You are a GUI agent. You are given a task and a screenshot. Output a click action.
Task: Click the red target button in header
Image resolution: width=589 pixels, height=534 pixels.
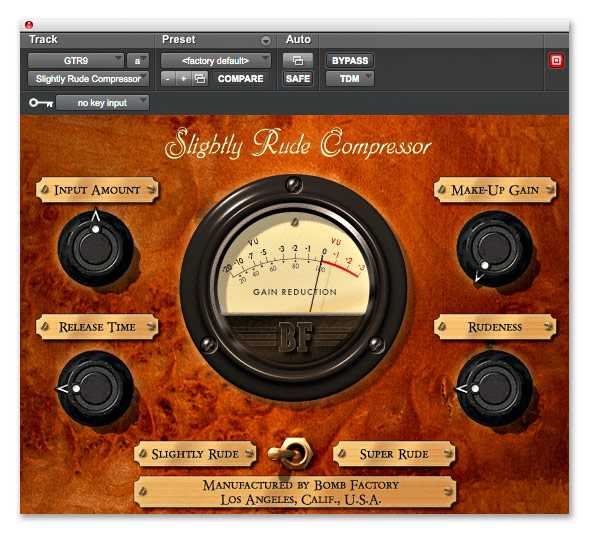[556, 60]
